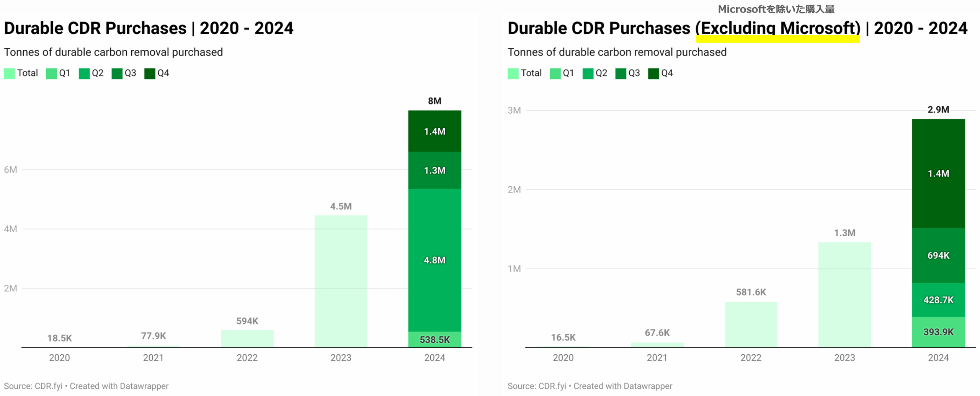Open the CDR.fyi source link under right chart
The width and height of the screenshot is (980, 396).
coord(552,386)
